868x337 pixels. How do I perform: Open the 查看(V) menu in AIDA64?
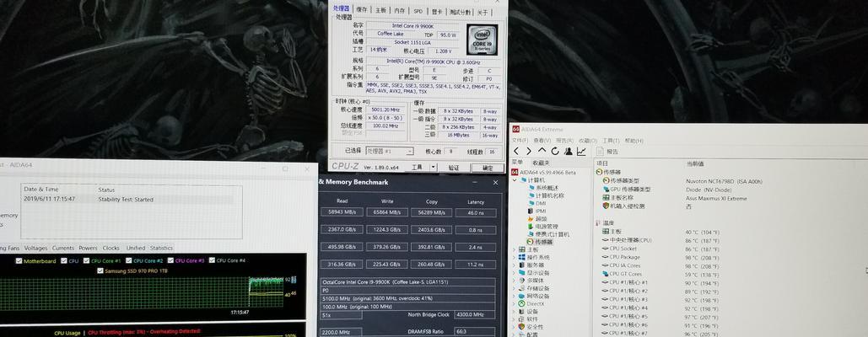click(542, 141)
